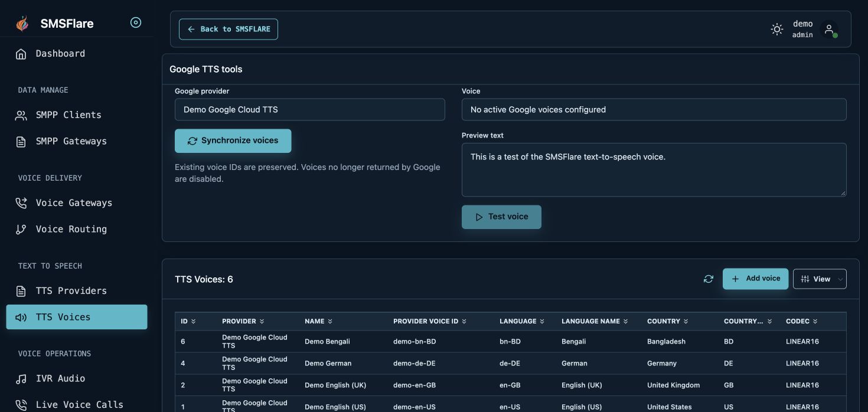The width and height of the screenshot is (868, 412).
Task: Sort by PROVIDER VOICE ID column
Action: click(x=430, y=322)
